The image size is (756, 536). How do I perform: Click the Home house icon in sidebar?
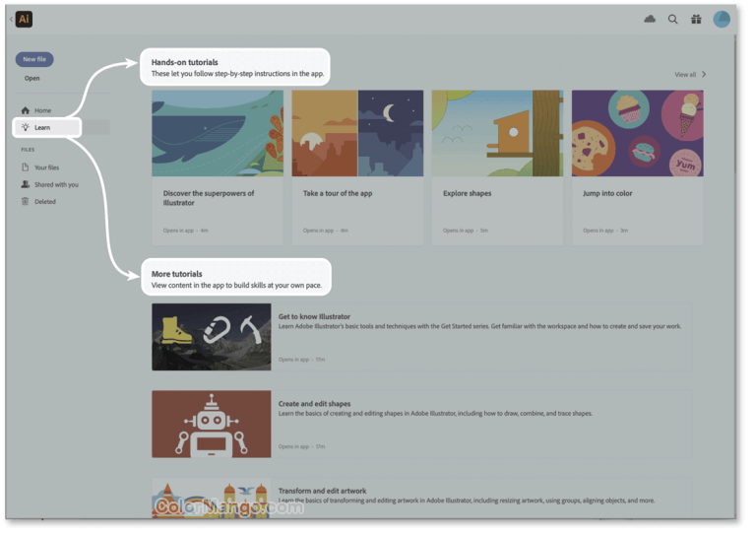[x=26, y=111]
